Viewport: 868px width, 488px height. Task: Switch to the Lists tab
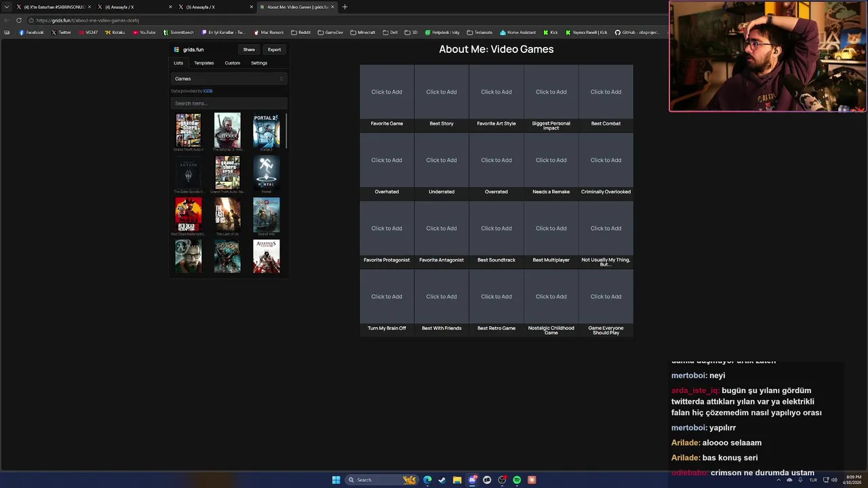click(178, 63)
